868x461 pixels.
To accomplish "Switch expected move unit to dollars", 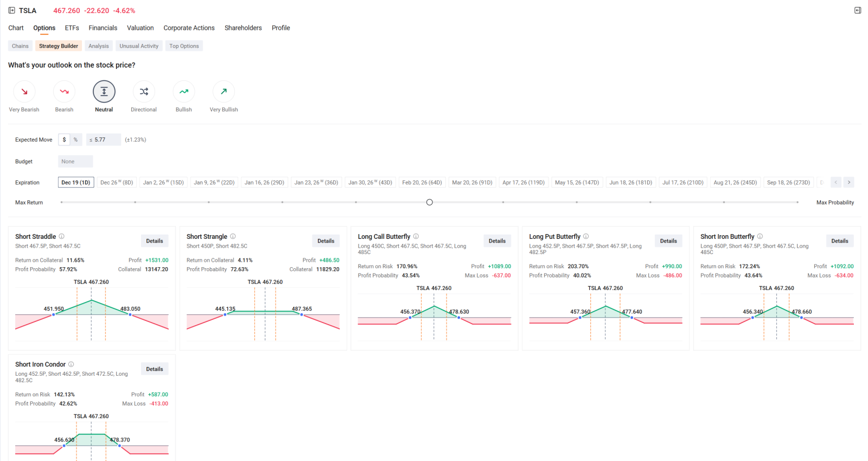I will click(64, 140).
